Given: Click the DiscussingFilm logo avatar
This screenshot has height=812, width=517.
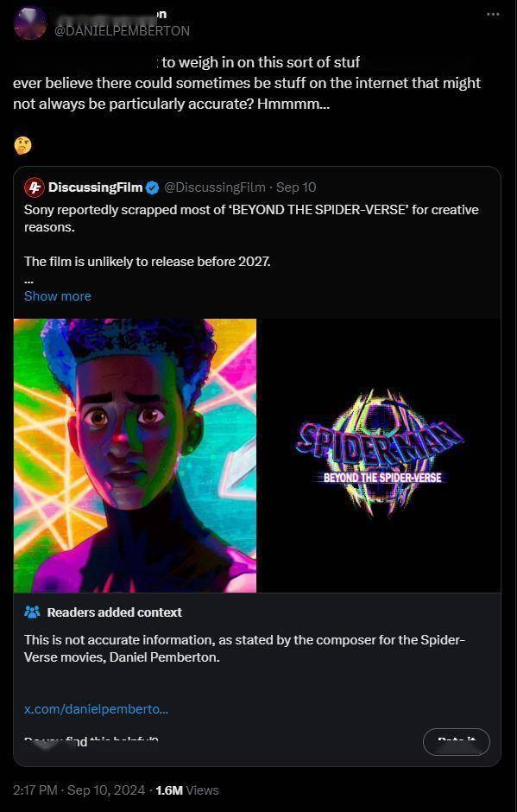Looking at the screenshot, I should [x=35, y=187].
